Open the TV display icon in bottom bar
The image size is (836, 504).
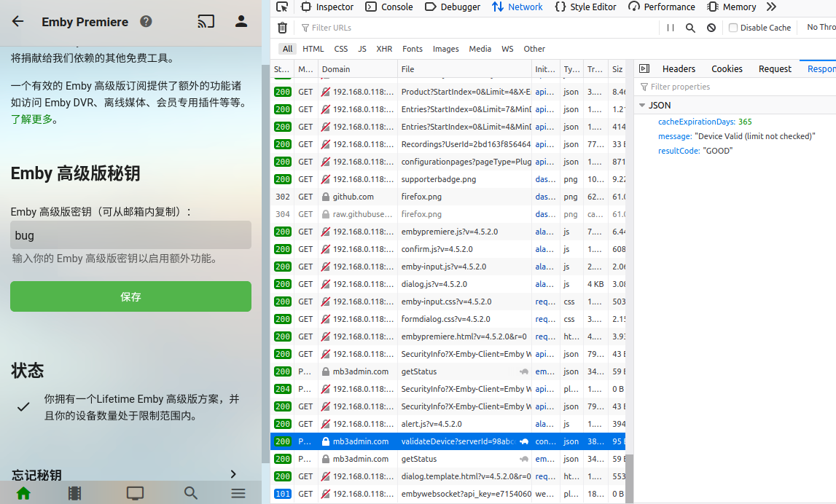pyautogui.click(x=135, y=493)
